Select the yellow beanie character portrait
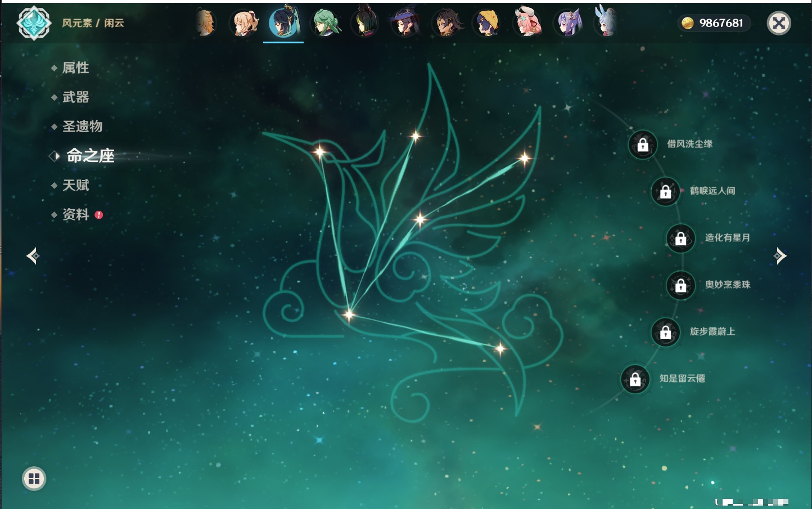The image size is (812, 509). [486, 23]
